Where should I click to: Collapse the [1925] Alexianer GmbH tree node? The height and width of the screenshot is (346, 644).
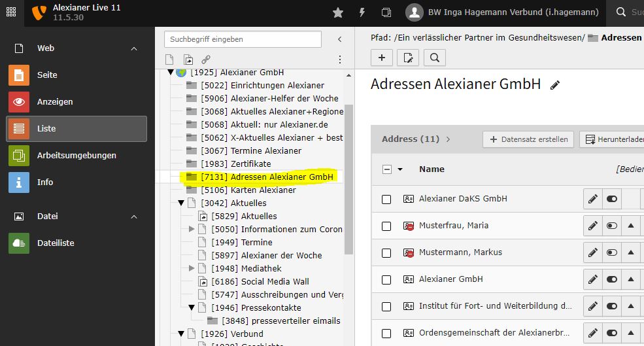pyautogui.click(x=171, y=73)
